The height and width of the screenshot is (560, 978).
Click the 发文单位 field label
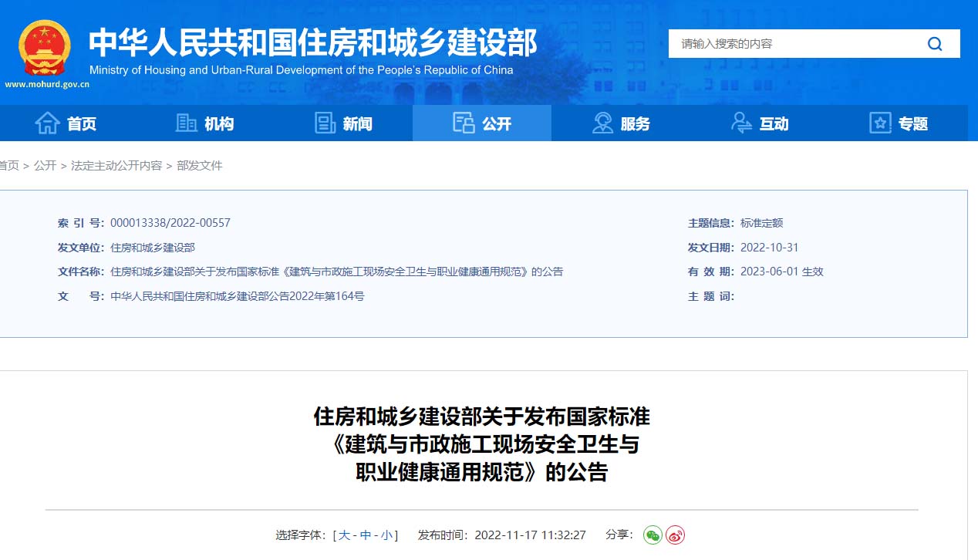click(81, 248)
